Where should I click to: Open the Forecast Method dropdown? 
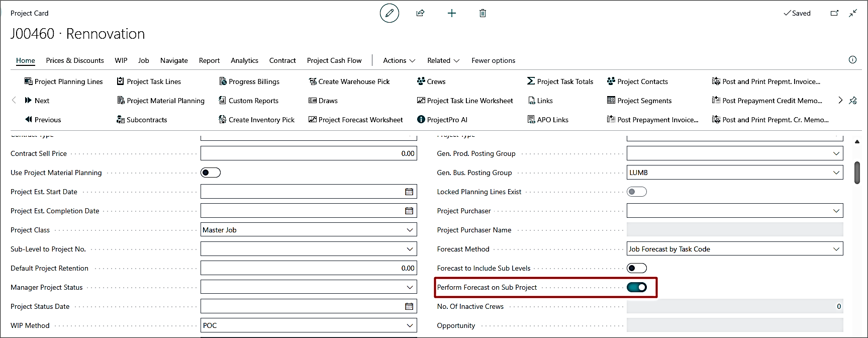coord(836,249)
